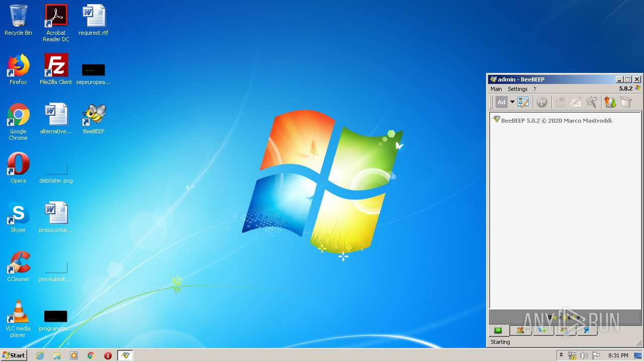Click the 8:31 PM taskbar clock
This screenshot has height=362, width=644.
(618, 355)
